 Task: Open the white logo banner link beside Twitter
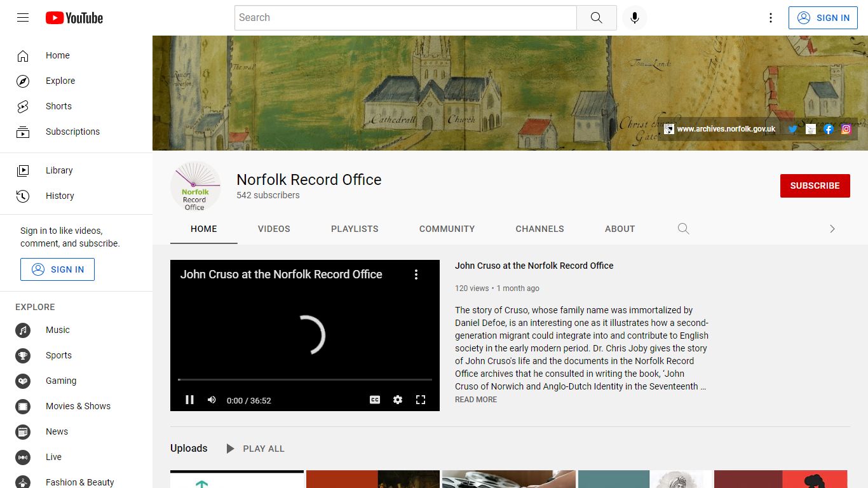coord(811,129)
